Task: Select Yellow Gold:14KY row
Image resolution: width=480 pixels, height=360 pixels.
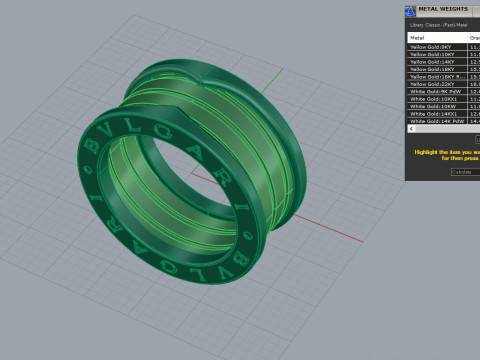Action: (x=443, y=62)
